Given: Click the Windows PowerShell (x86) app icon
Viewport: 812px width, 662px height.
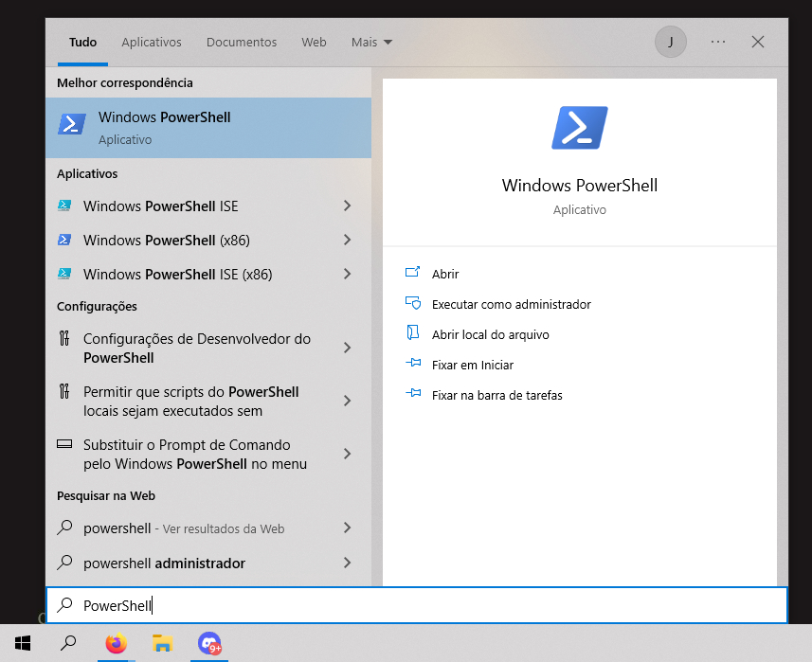Looking at the screenshot, I should (64, 240).
